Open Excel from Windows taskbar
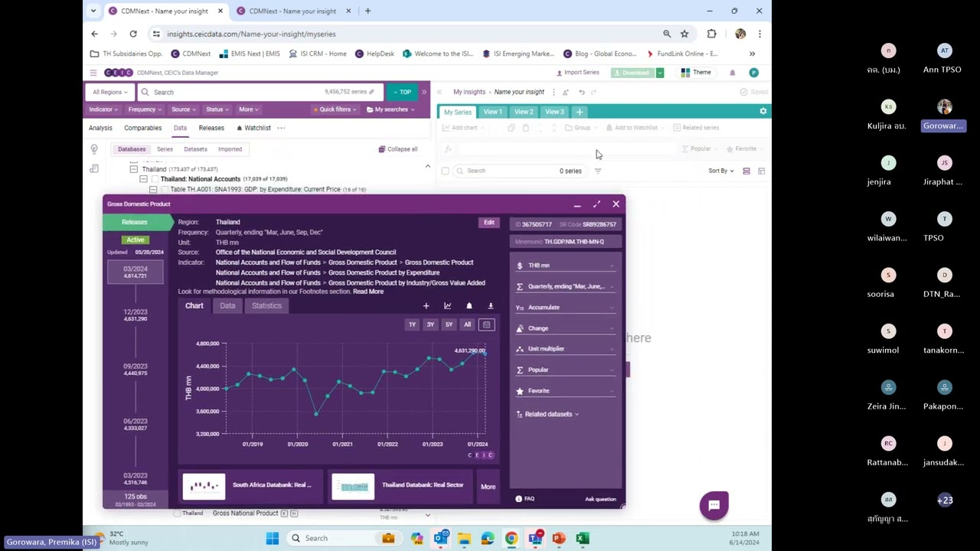980x551 pixels. (582, 538)
